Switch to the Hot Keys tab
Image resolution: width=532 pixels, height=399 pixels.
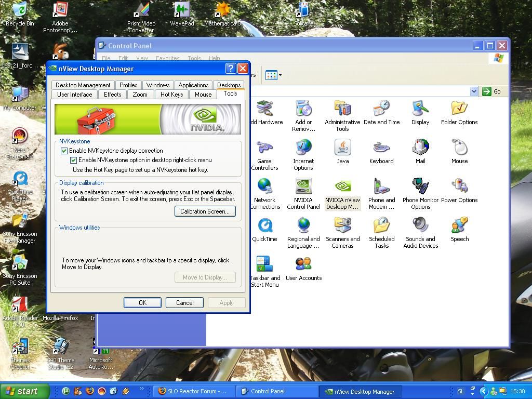171,95
